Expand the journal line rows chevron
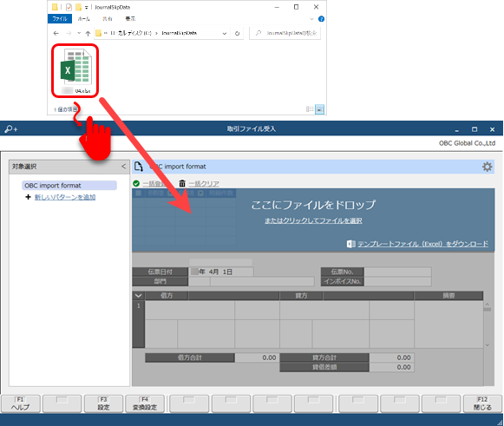 point(139,296)
